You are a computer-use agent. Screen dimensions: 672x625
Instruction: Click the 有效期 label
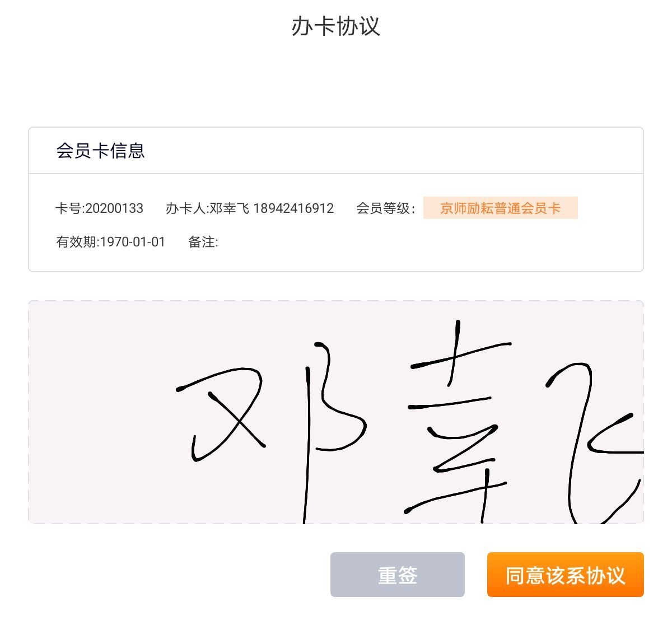76,242
